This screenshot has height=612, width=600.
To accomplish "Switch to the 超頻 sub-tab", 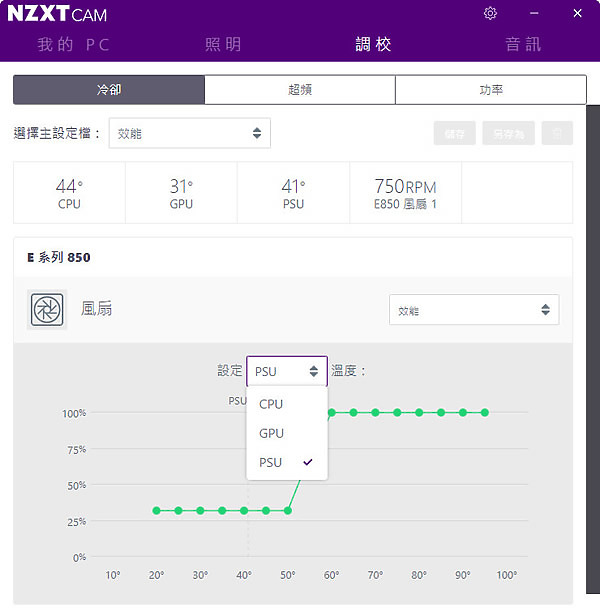I will 300,90.
